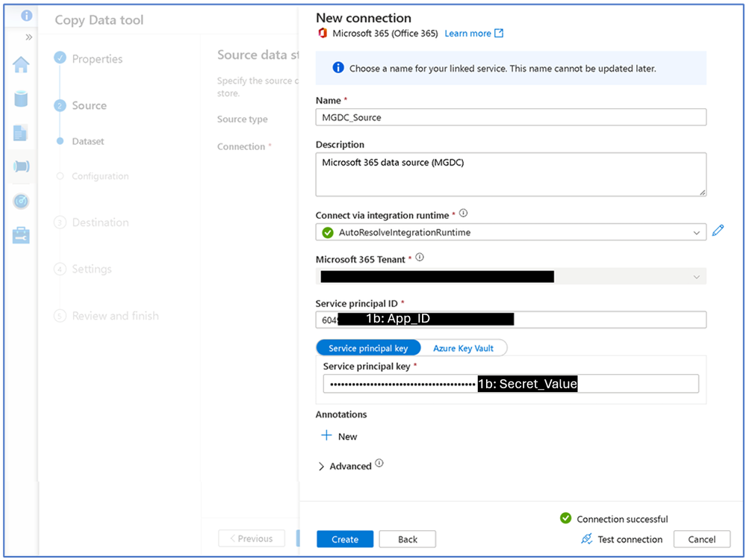Open the Microsoft 365 Tenant dropdown
Viewport: 746px width, 560px height.
click(x=697, y=277)
